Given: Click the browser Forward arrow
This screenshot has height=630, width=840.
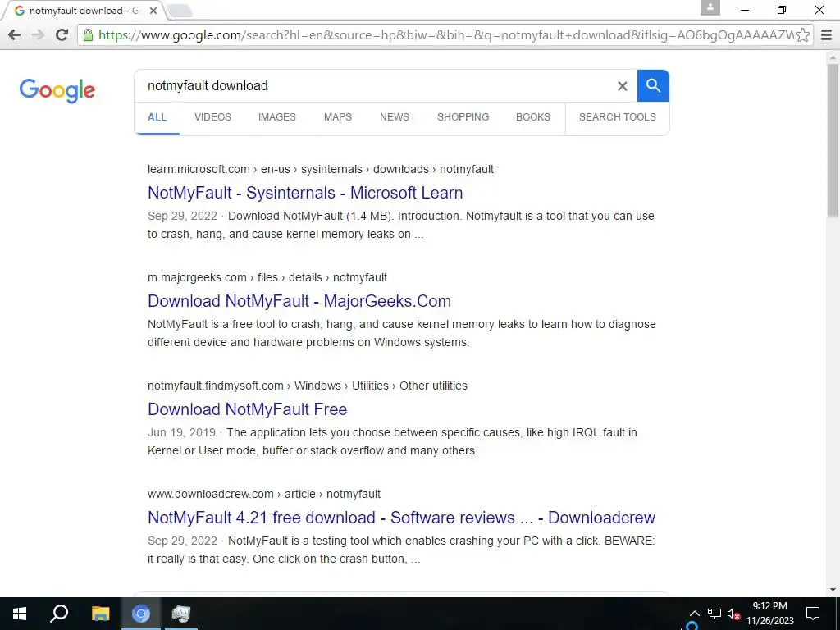Looking at the screenshot, I should click(x=38, y=35).
